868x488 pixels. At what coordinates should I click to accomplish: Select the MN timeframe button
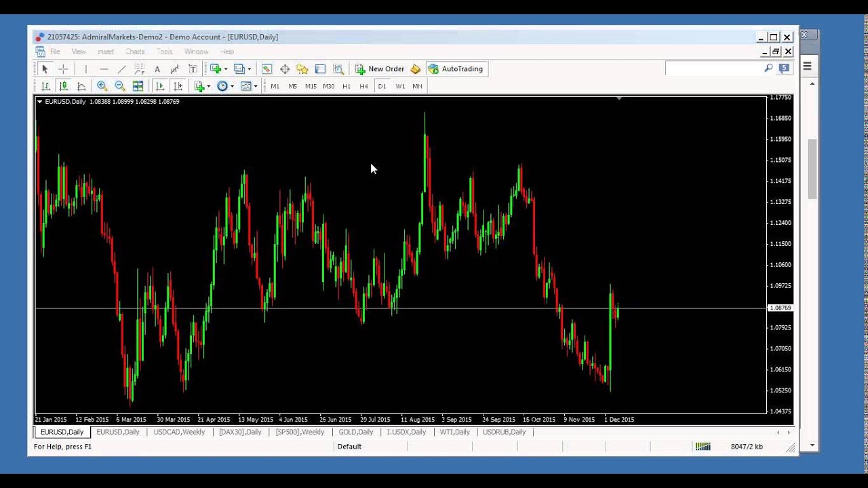tap(417, 86)
